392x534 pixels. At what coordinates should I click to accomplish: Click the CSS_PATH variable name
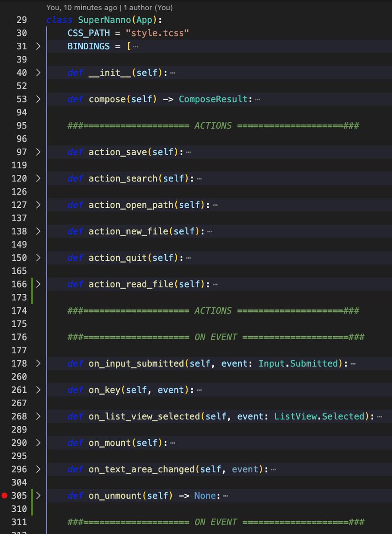pyautogui.click(x=89, y=33)
